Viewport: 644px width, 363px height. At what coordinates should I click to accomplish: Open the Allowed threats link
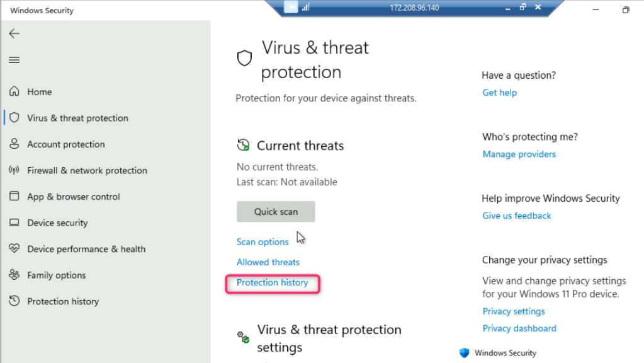pyautogui.click(x=268, y=262)
